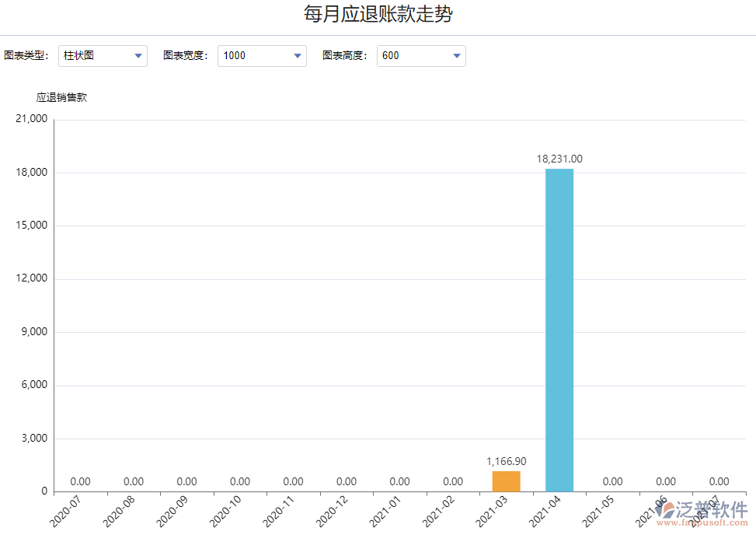Click the 18,231.00 value label
Screen dimensions: 756x535
pos(559,158)
